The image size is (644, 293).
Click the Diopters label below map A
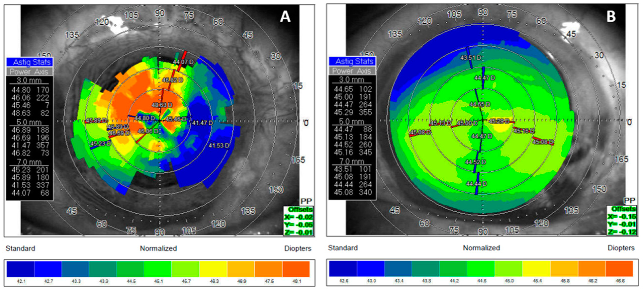[298, 249]
